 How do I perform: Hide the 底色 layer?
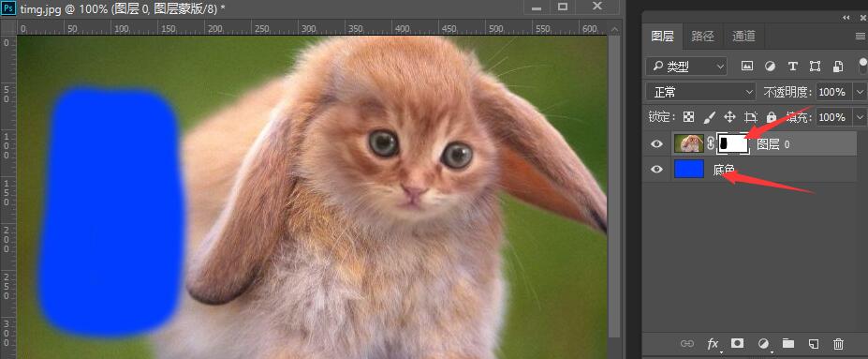(x=656, y=169)
